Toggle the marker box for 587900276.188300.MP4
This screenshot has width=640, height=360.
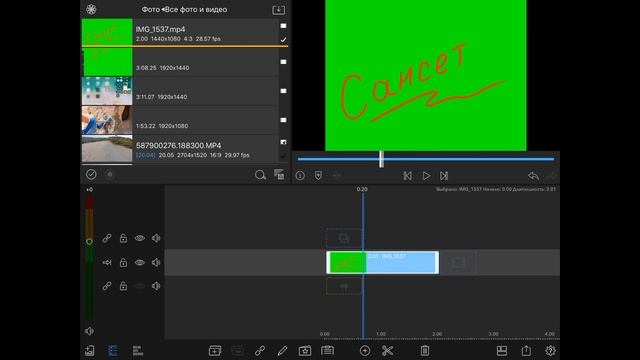pyautogui.click(x=283, y=142)
